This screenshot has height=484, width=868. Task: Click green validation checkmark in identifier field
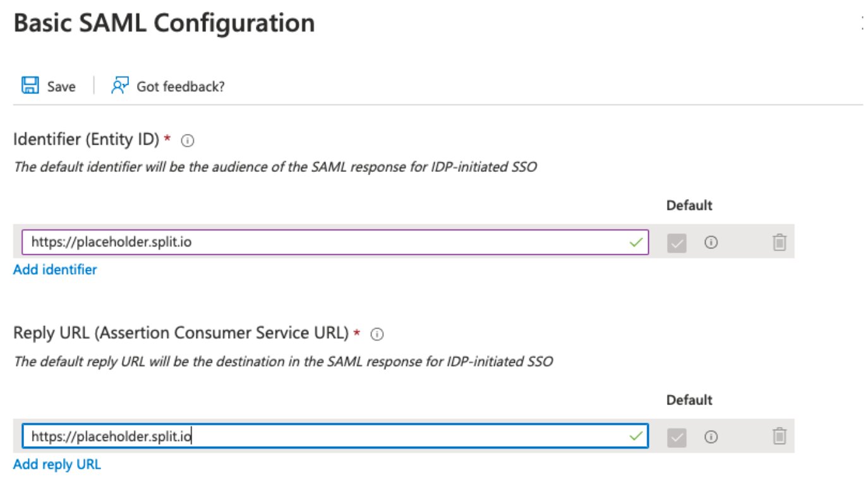(x=636, y=242)
